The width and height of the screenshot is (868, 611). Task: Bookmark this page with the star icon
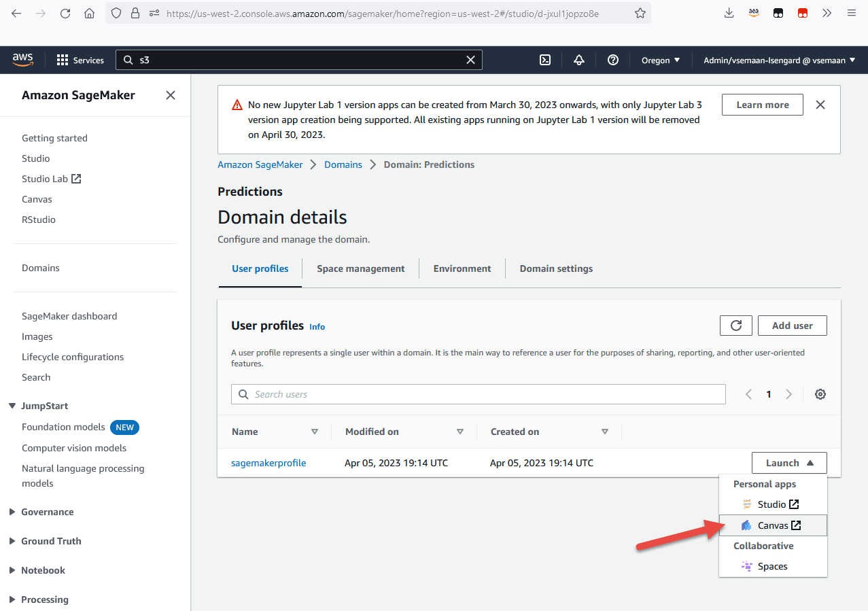click(x=640, y=13)
